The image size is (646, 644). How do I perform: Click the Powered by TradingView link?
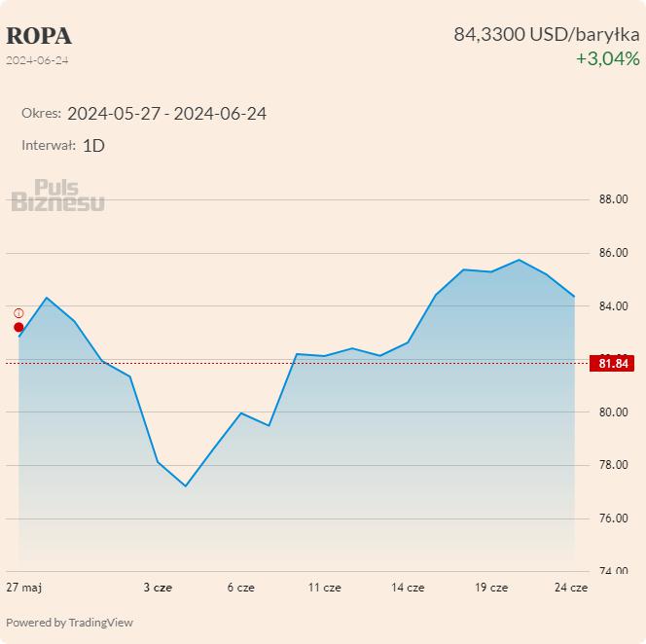pyautogui.click(x=70, y=623)
